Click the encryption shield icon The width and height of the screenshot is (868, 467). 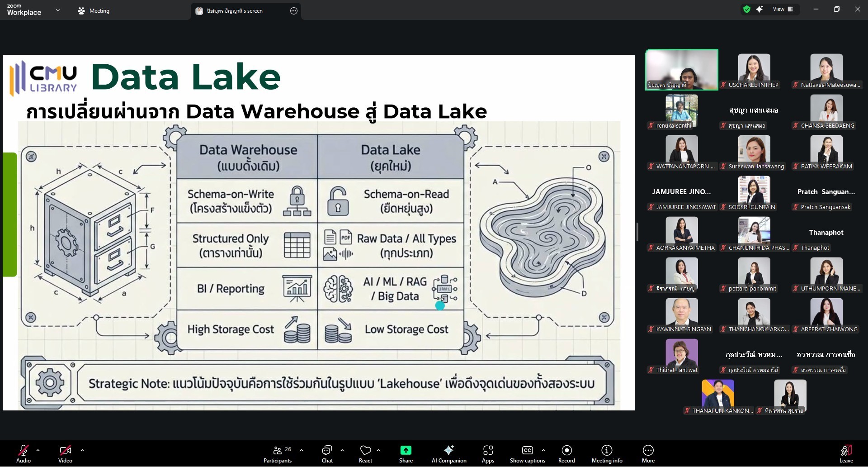[x=747, y=10]
